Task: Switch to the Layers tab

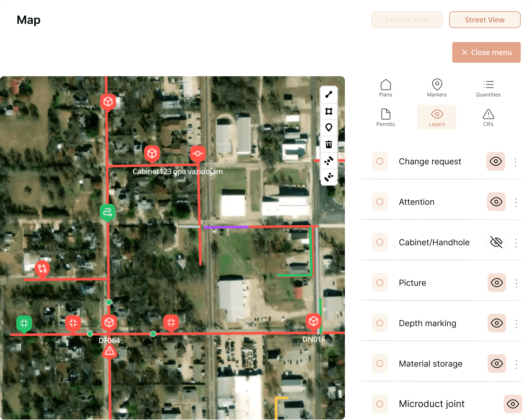Action: click(437, 117)
